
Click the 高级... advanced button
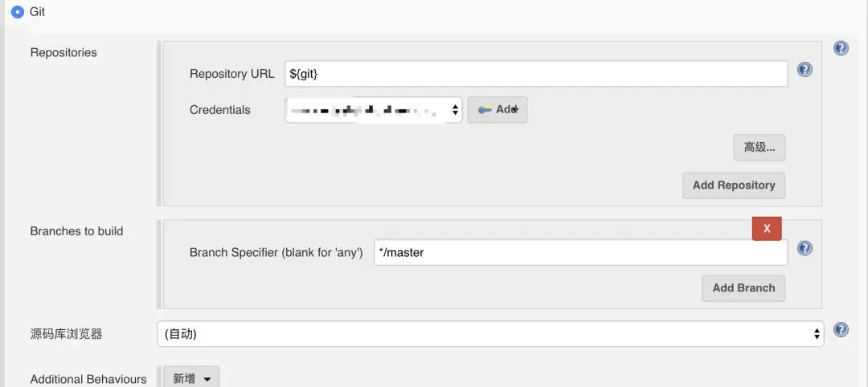click(x=759, y=148)
